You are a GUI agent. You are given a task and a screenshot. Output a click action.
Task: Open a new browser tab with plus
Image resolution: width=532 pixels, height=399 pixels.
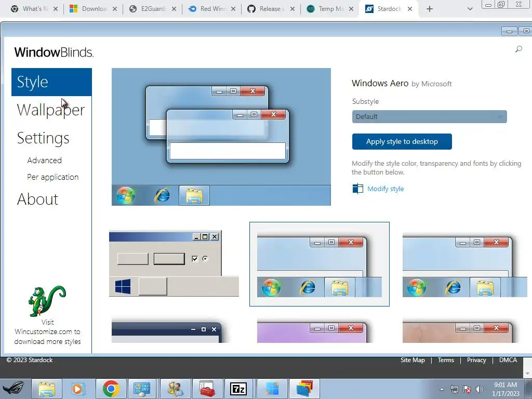pyautogui.click(x=430, y=9)
